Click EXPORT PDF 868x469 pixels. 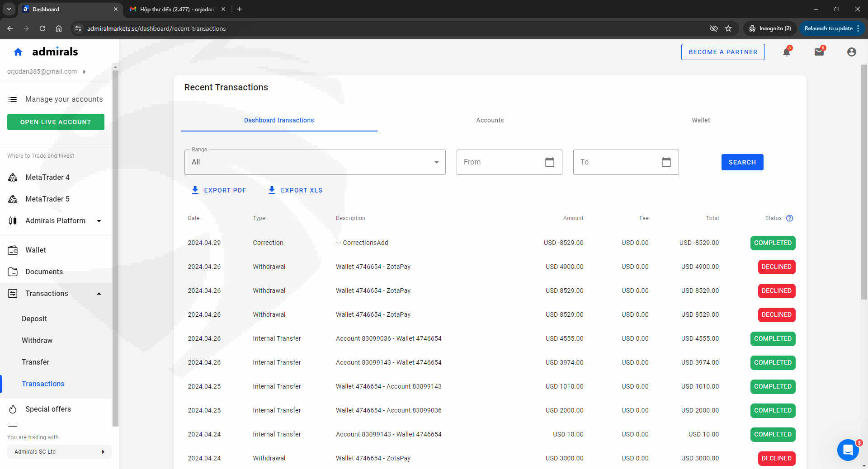219,190
